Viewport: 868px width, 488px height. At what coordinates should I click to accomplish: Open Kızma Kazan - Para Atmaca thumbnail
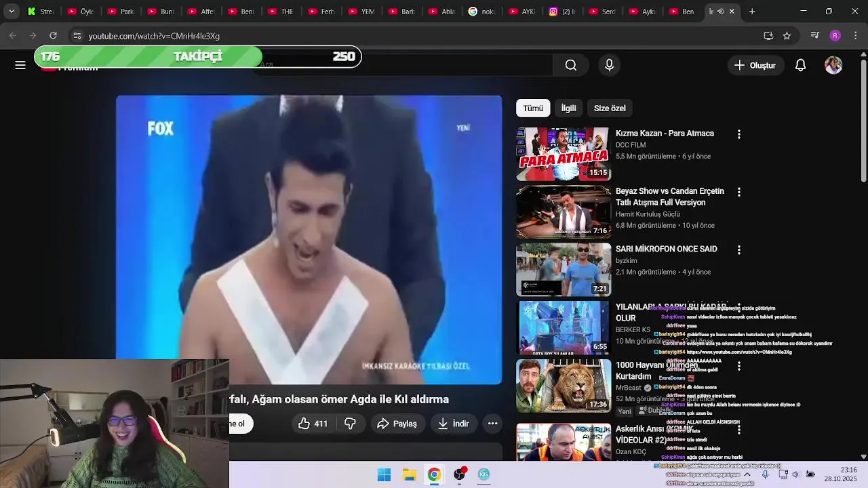pos(564,154)
